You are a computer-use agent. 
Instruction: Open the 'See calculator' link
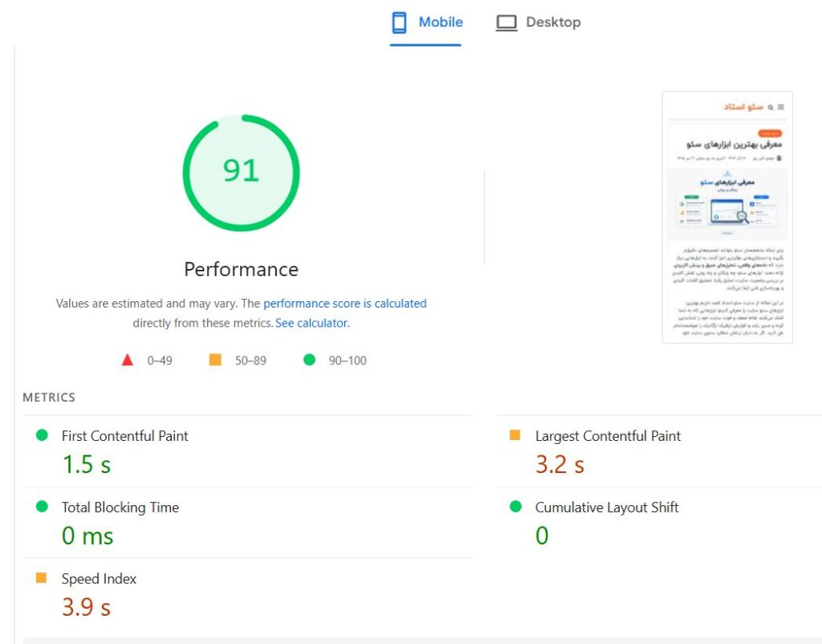(311, 323)
